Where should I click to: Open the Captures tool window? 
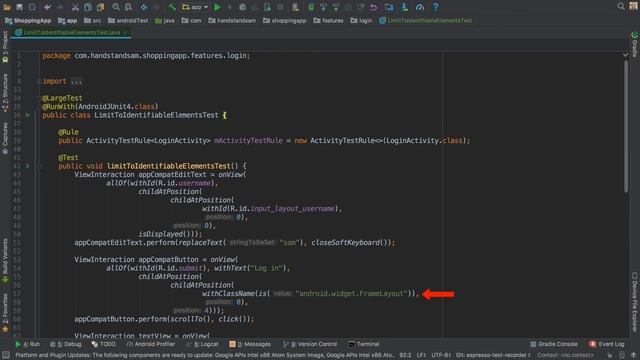pos(5,138)
